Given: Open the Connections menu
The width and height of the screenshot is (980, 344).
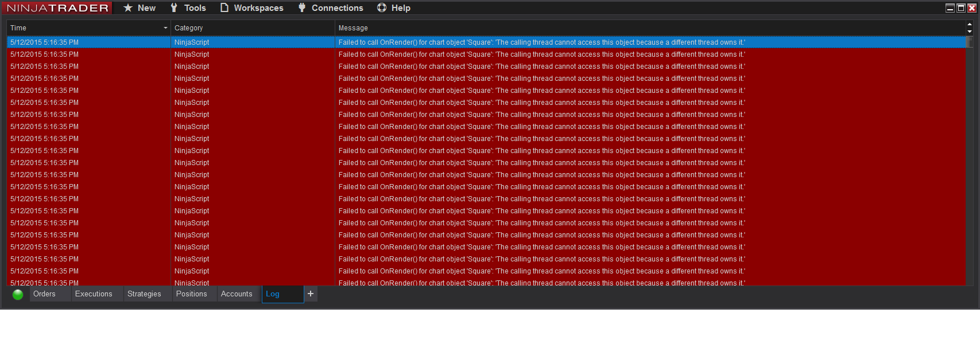Looking at the screenshot, I should click(x=331, y=8).
